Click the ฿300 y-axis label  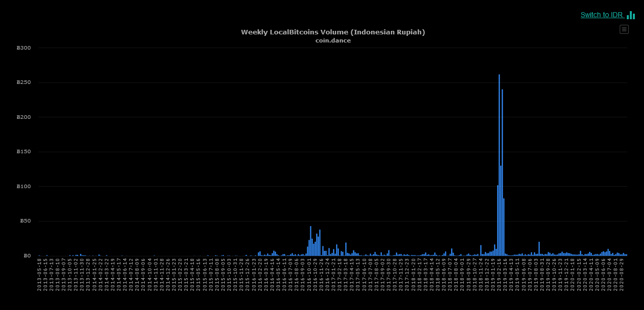click(x=24, y=48)
